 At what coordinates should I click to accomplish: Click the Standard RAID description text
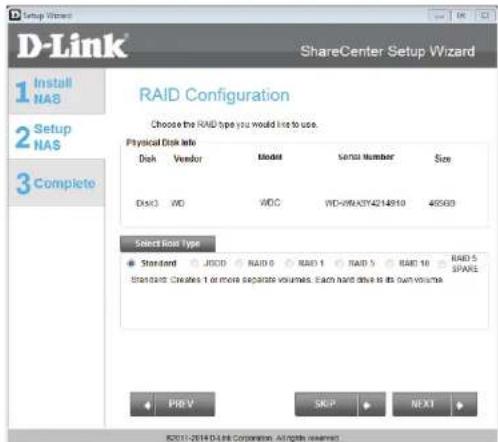click(287, 280)
